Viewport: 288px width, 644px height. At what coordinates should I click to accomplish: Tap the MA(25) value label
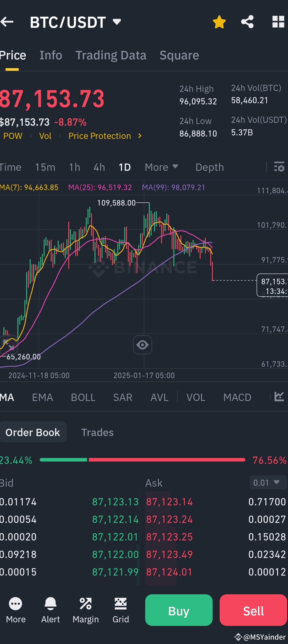(100, 187)
